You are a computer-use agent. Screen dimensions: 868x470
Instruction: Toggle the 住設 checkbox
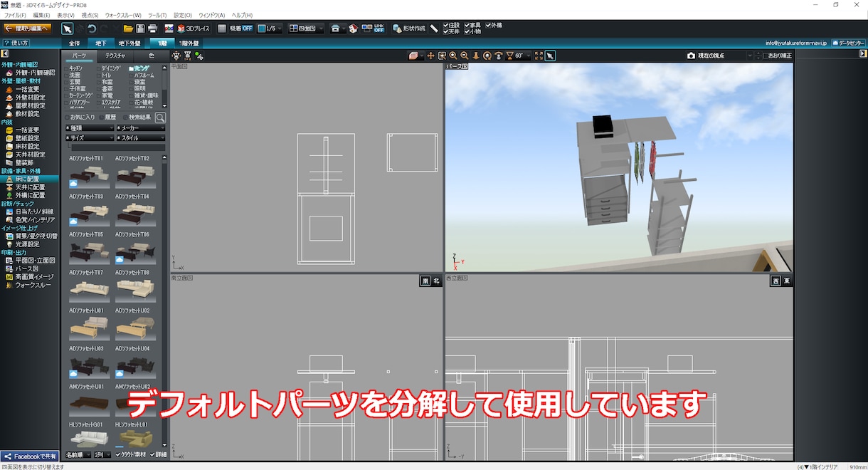tap(451, 25)
